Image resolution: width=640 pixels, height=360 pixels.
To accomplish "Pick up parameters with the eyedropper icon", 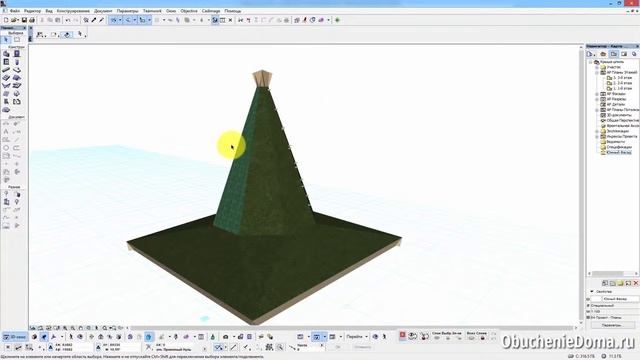I will point(93,20).
